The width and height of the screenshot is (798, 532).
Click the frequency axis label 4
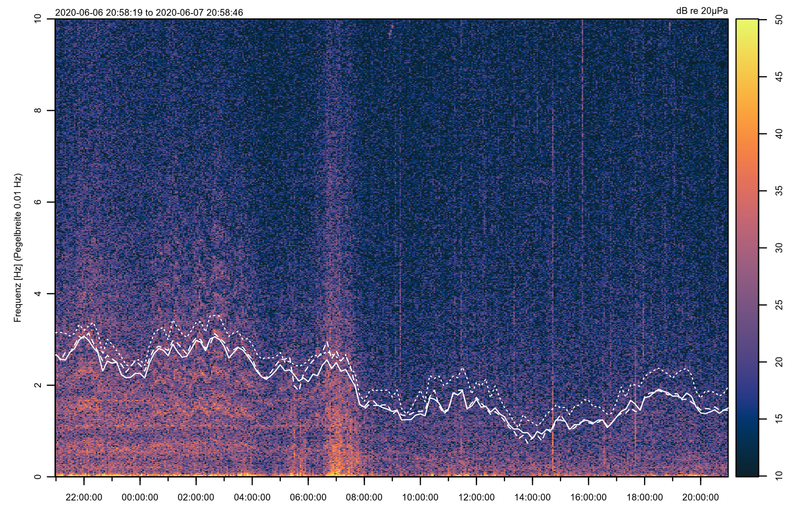point(38,294)
